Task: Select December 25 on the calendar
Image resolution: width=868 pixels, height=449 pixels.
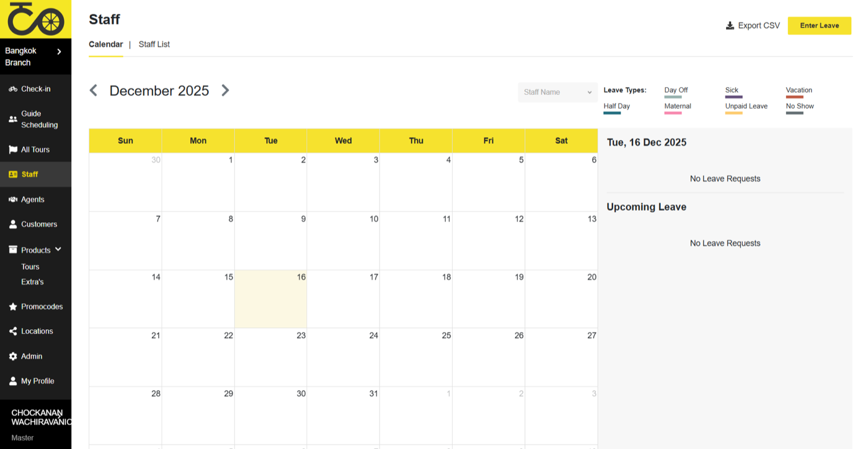Action: (416, 357)
